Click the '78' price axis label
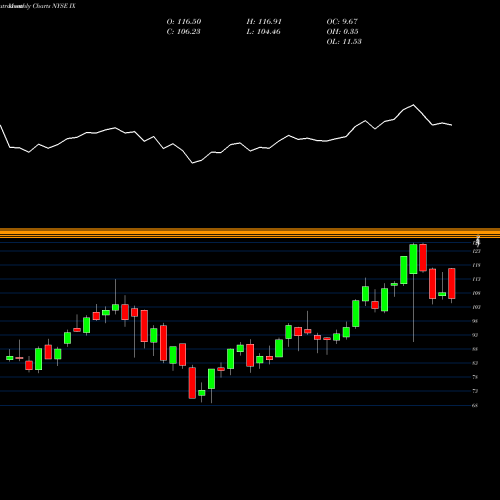Screen dimensions: 500x500 (x=475, y=377)
